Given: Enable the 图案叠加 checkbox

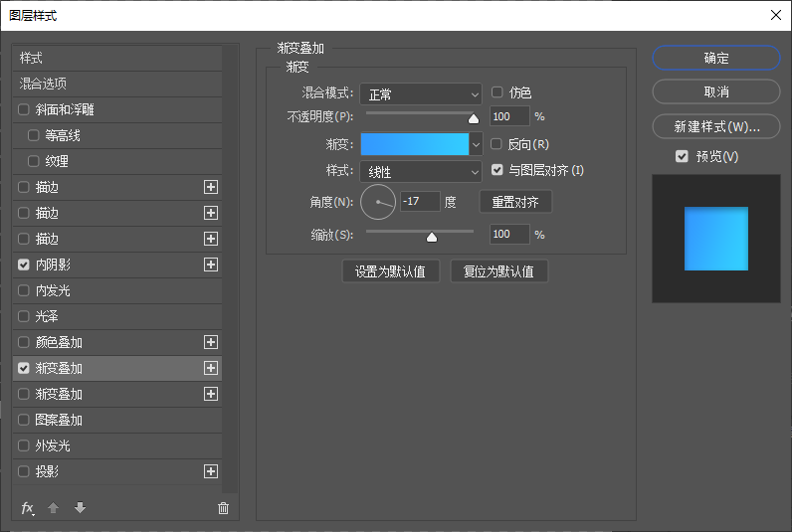Looking at the screenshot, I should tap(24, 420).
